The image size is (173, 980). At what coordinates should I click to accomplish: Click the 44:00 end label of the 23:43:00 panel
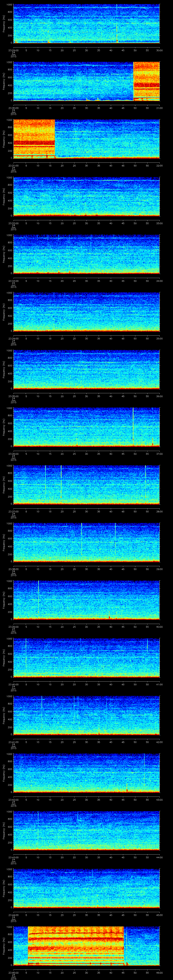pos(160,858)
